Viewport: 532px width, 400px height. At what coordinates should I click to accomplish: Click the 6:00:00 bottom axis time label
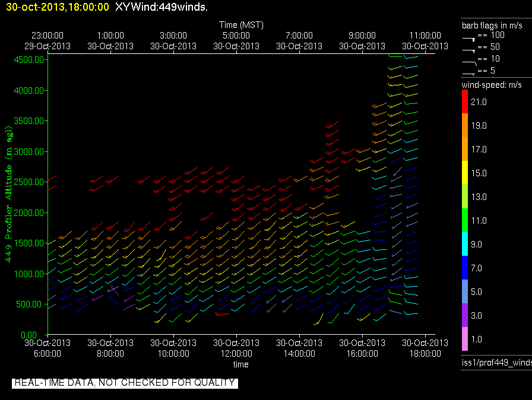point(47,354)
